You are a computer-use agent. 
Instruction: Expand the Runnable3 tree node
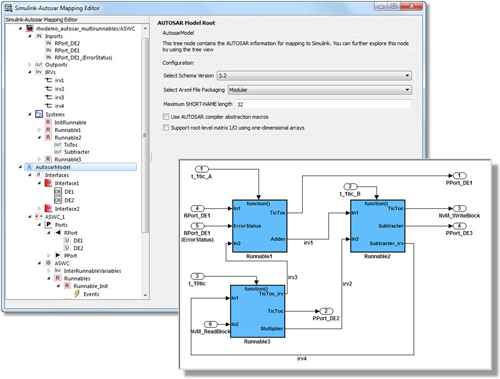[39, 159]
